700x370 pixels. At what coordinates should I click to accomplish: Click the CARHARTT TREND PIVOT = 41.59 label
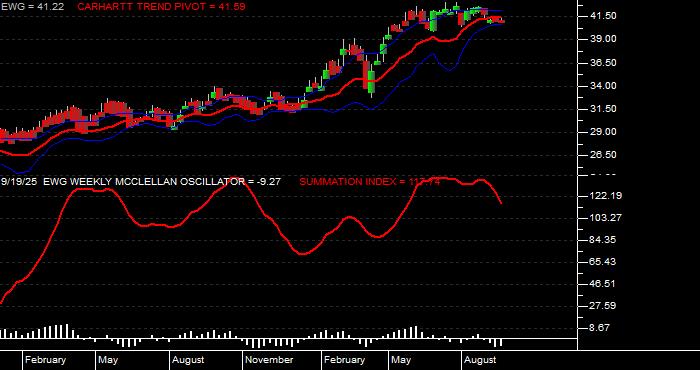(162, 7)
